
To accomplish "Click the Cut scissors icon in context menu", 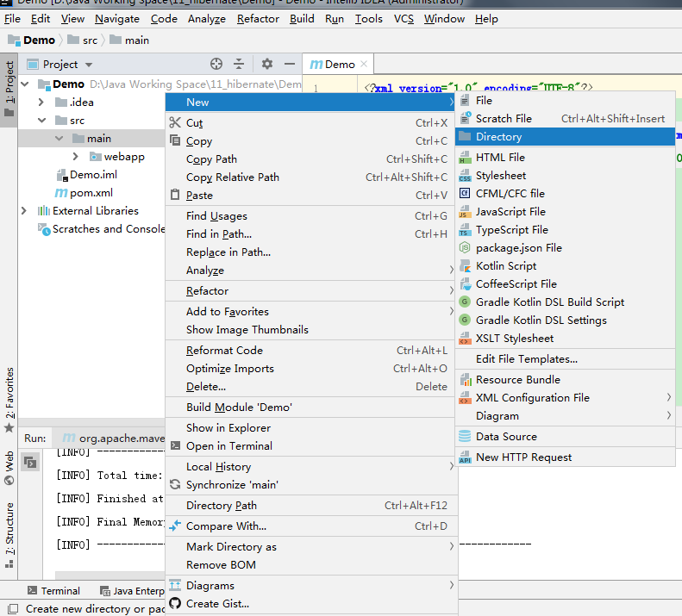I will tap(175, 122).
